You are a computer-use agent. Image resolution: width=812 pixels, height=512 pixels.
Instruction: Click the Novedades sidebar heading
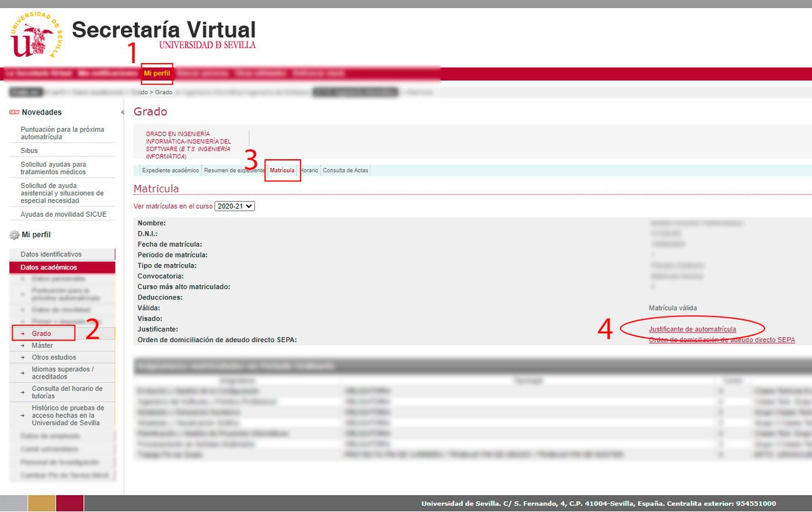[42, 112]
